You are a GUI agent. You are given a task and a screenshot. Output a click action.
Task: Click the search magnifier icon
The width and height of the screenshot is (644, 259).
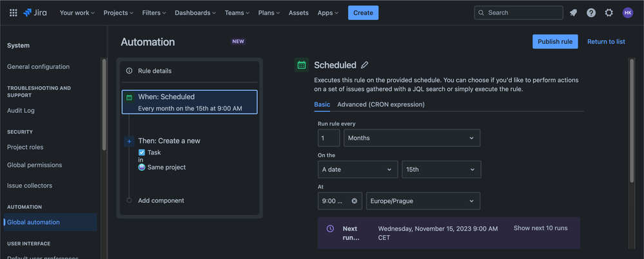point(482,13)
